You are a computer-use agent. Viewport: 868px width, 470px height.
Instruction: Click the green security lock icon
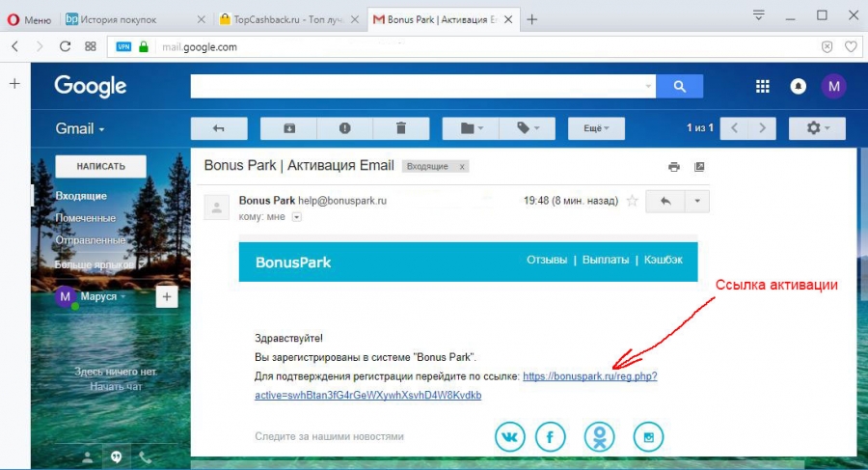[144, 47]
